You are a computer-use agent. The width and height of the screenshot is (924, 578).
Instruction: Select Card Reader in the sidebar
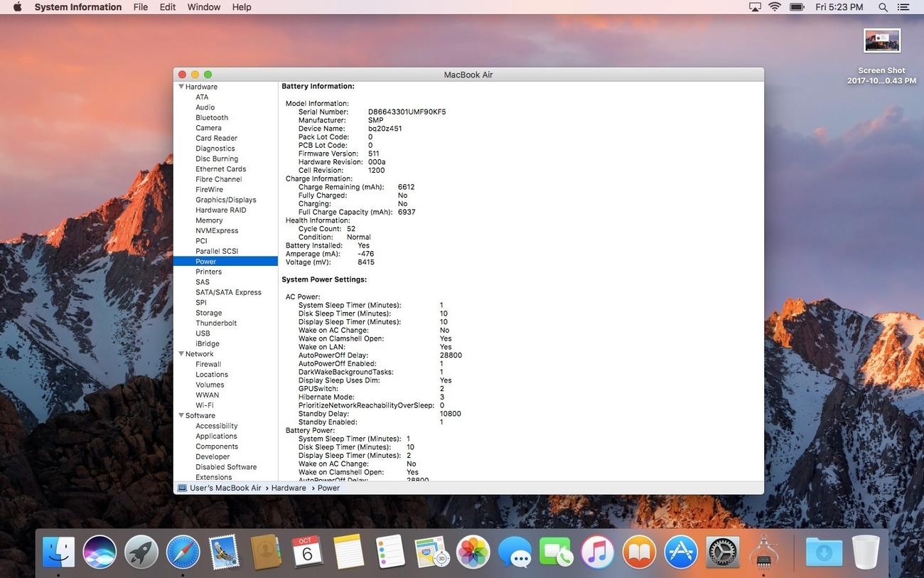[x=217, y=138]
